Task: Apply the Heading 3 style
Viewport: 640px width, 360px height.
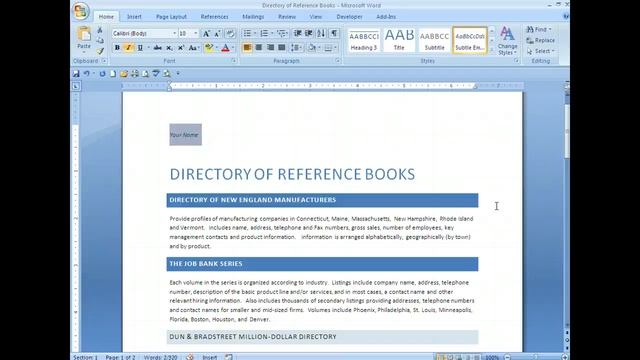Action: pyautogui.click(x=363, y=40)
